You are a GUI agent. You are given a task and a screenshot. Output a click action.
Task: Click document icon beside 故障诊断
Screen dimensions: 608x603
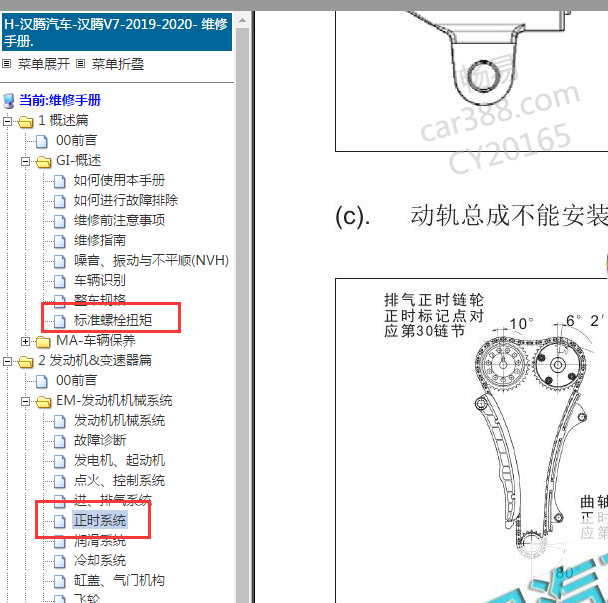[59, 441]
